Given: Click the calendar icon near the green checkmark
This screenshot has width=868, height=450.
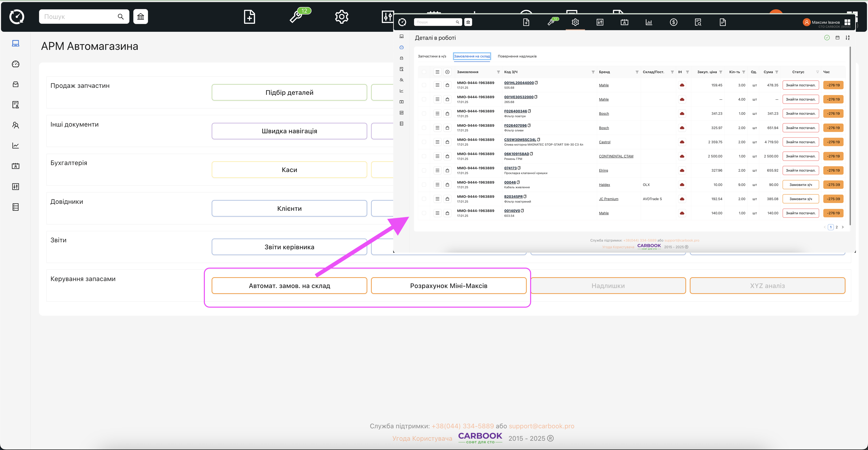Looking at the screenshot, I should pyautogui.click(x=837, y=38).
